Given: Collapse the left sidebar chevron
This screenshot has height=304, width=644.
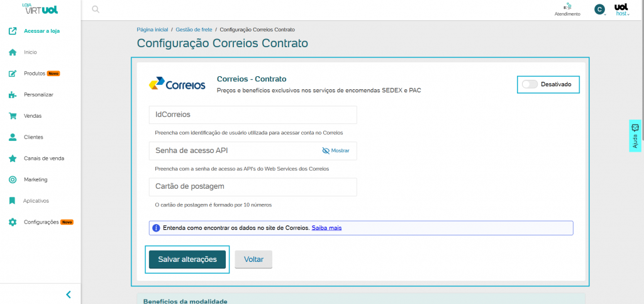Looking at the screenshot, I should (69, 294).
